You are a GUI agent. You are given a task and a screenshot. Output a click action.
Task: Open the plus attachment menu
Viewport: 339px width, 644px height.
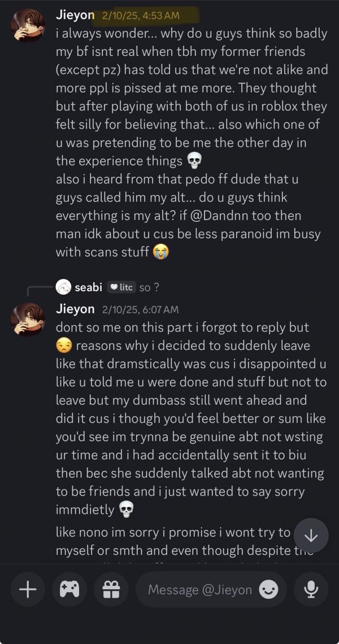pos(28,590)
